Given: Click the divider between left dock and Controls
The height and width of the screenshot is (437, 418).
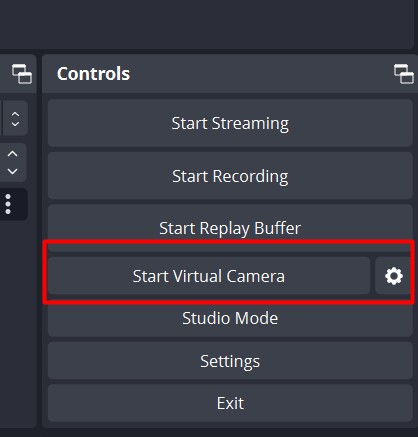Looking at the screenshot, I should [x=39, y=241].
